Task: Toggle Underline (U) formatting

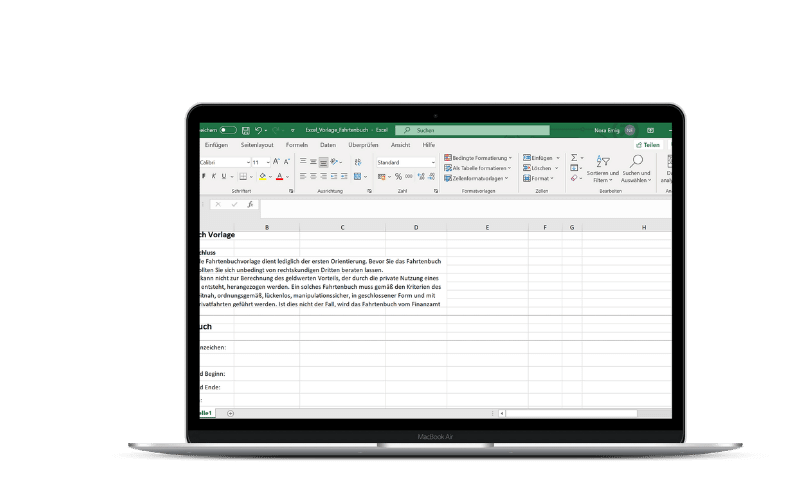Action: coord(223,176)
